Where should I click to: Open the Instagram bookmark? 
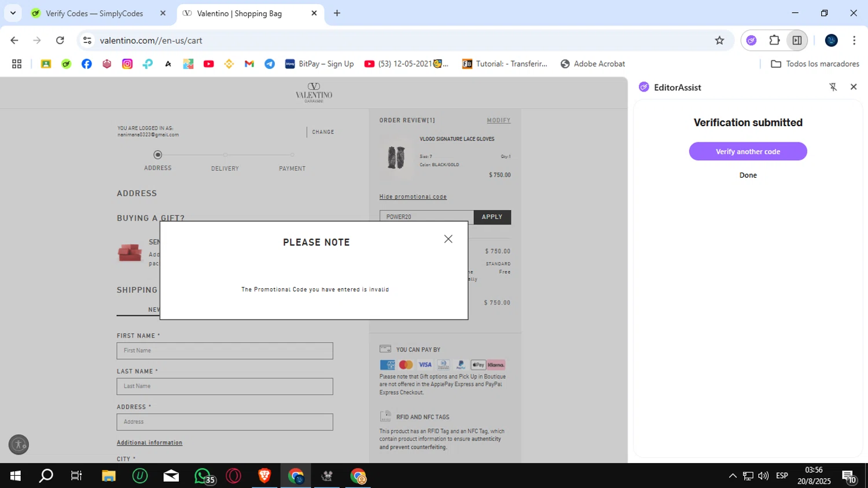pos(127,64)
